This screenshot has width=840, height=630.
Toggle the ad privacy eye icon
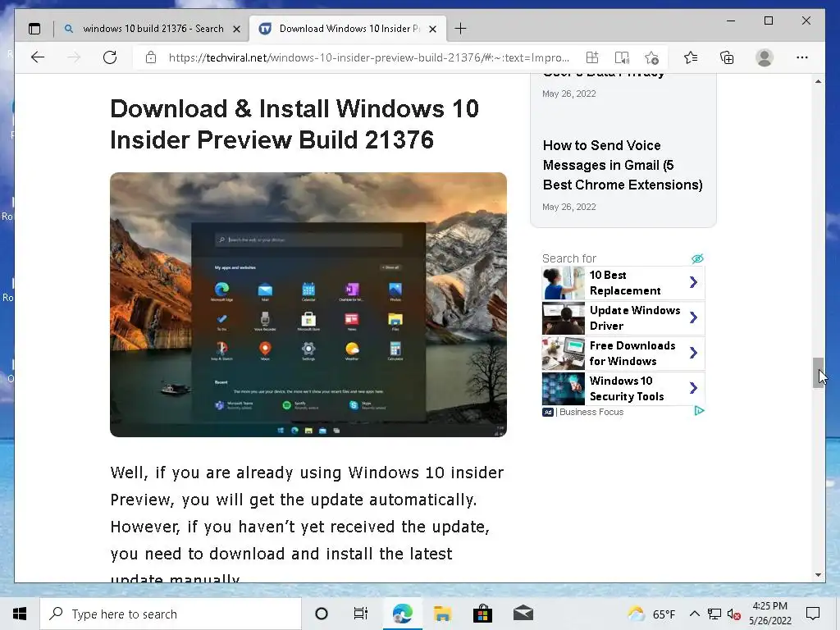(697, 258)
